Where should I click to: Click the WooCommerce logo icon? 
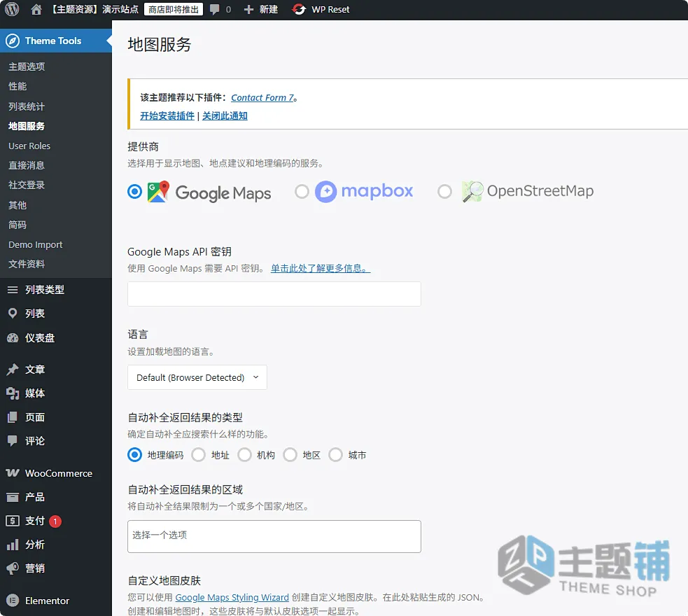tap(13, 473)
